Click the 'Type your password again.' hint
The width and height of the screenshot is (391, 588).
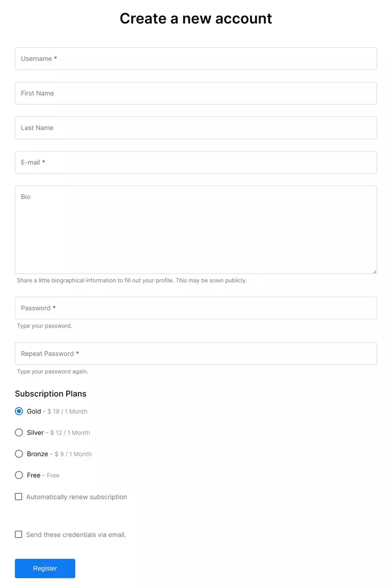click(53, 372)
